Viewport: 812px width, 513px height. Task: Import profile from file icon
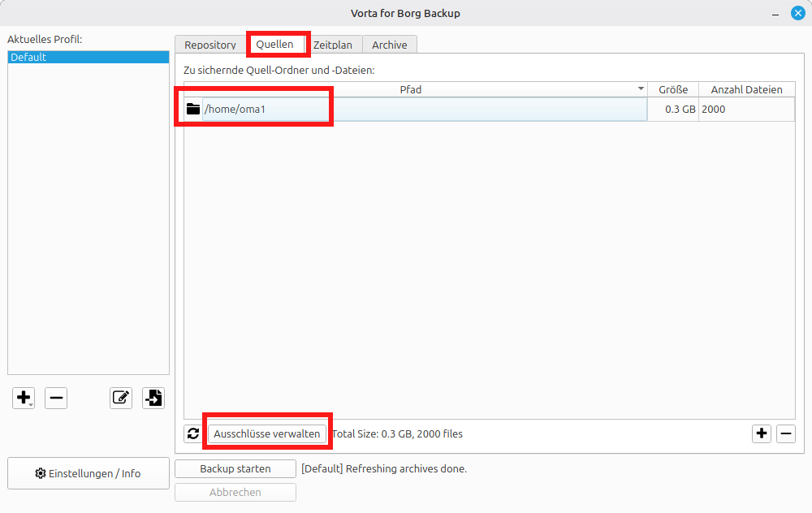tap(153, 398)
